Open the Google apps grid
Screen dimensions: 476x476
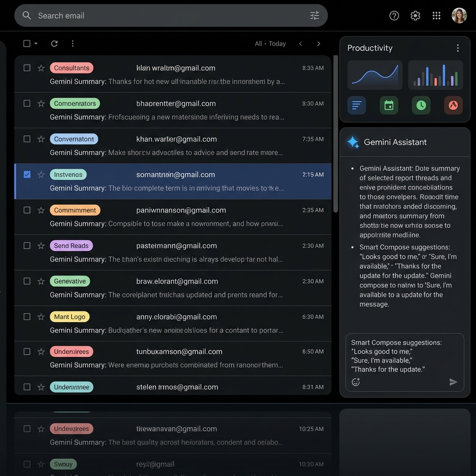pyautogui.click(x=436, y=15)
